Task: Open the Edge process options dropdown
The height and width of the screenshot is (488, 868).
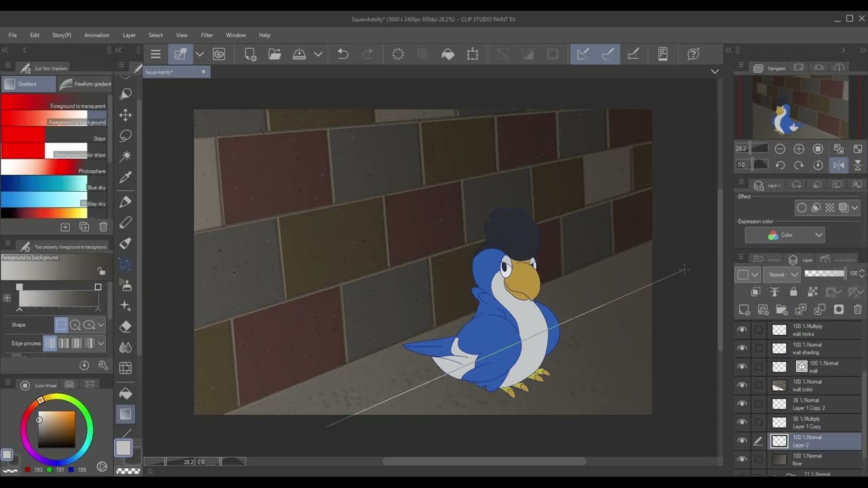Action: click(101, 344)
